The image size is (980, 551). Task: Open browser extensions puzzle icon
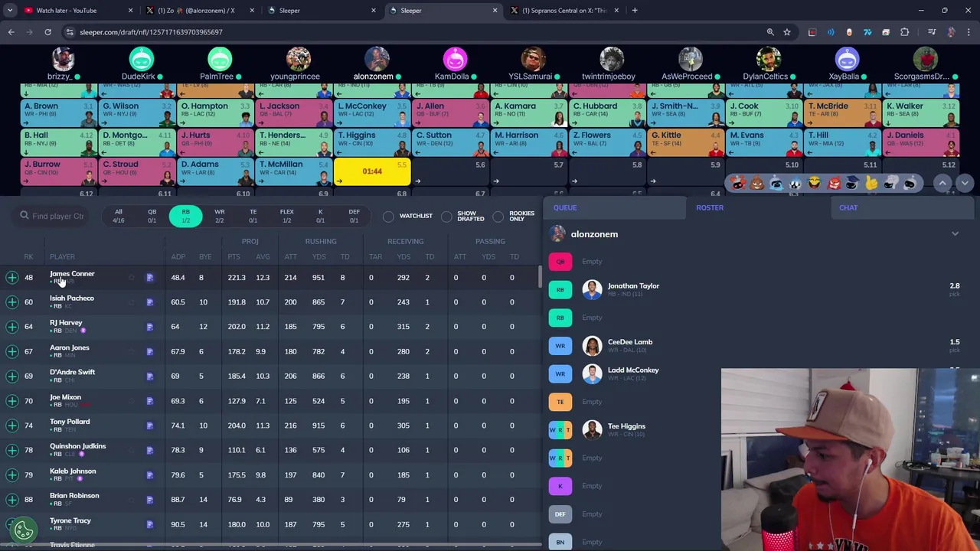click(904, 32)
